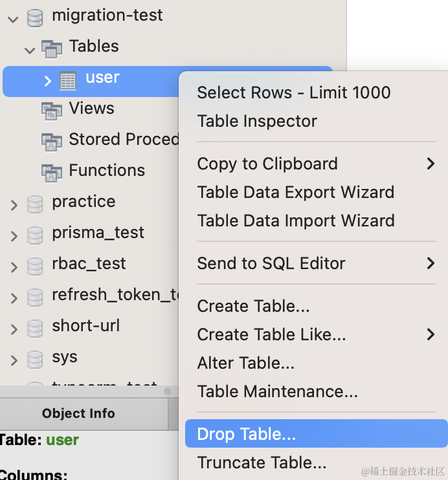Open Table Inspector from context menu
The width and height of the screenshot is (448, 480).
pyautogui.click(x=257, y=121)
